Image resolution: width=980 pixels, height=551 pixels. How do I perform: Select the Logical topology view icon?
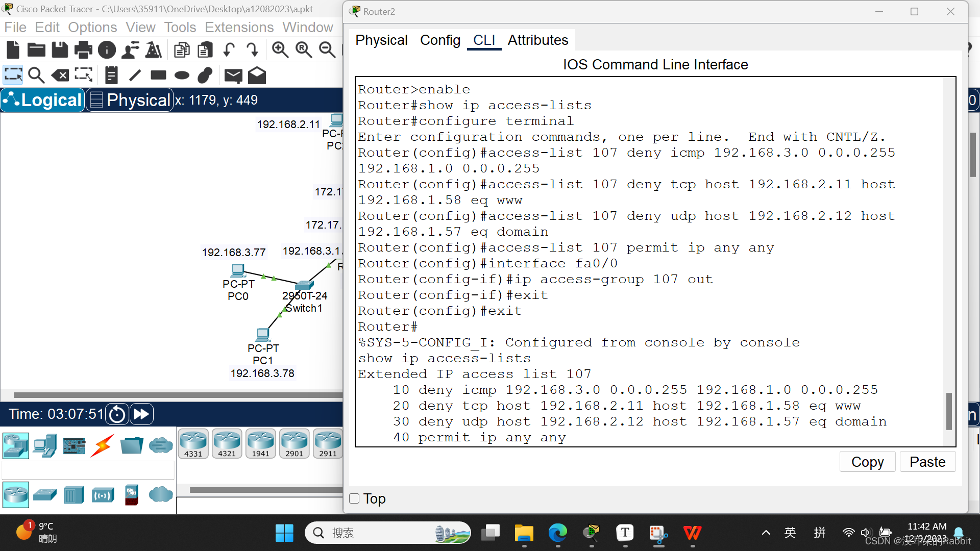pos(43,99)
